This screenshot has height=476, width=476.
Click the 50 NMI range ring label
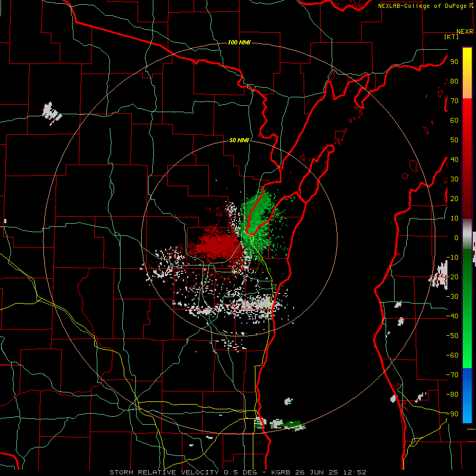coord(239,140)
